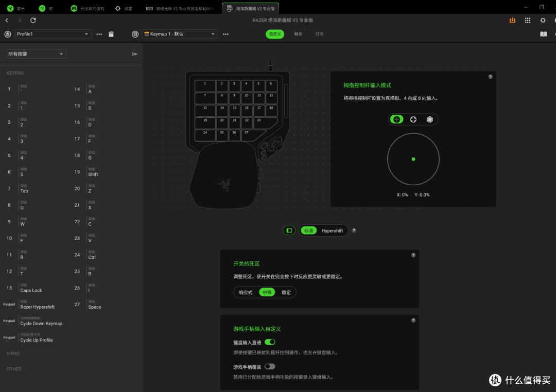
Task: Click the onboard memory storage icon
Action: (111, 34)
